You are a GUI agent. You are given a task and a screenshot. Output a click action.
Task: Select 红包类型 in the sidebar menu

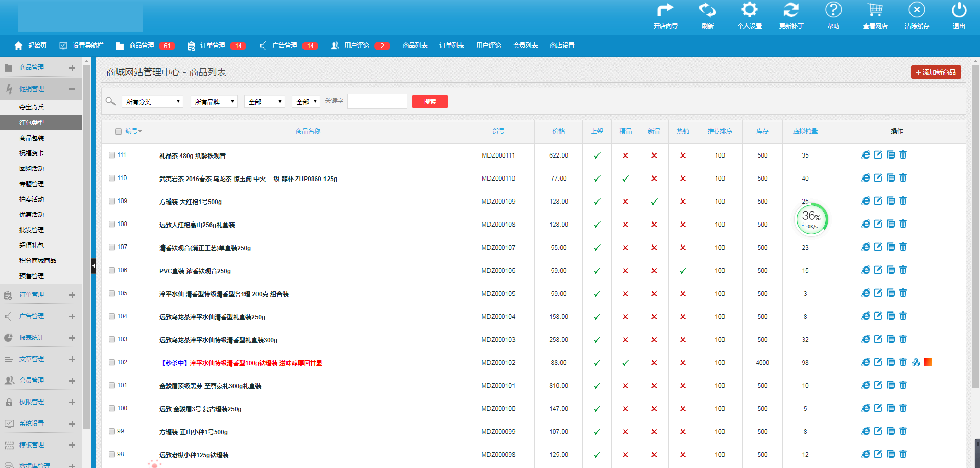coord(32,123)
